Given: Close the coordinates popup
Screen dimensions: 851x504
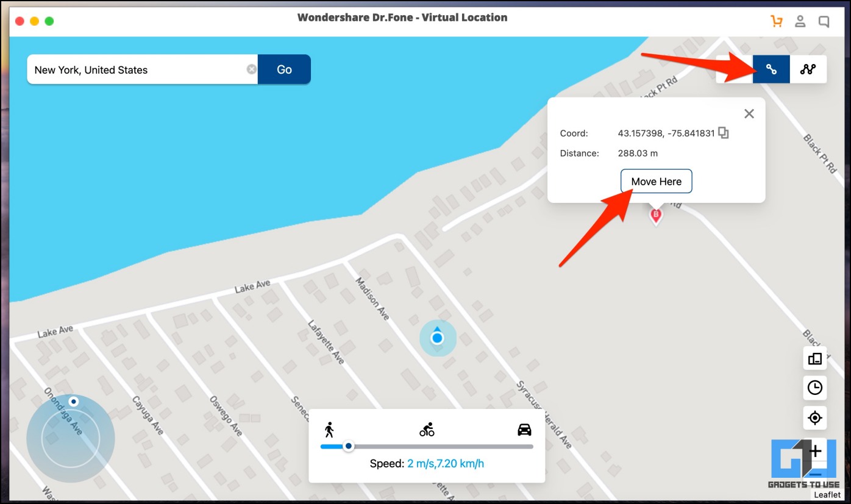Looking at the screenshot, I should (749, 113).
